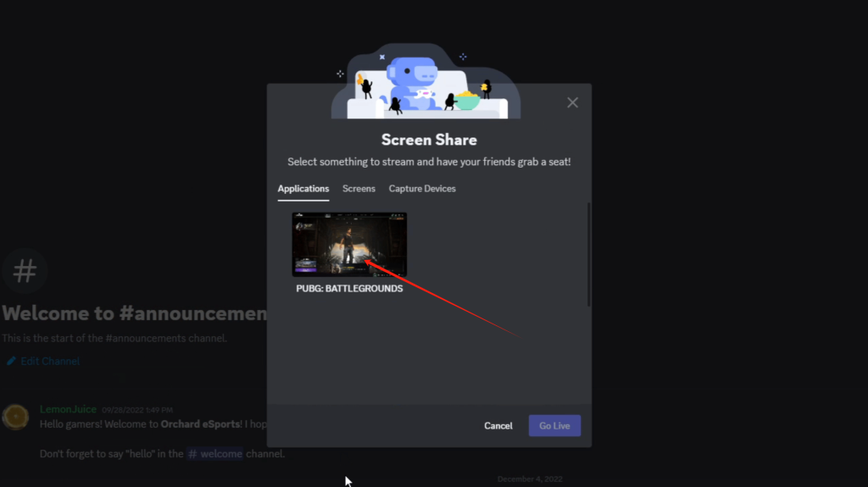Click the message timestamp 09/28/2022
868x487 pixels.
137,410
